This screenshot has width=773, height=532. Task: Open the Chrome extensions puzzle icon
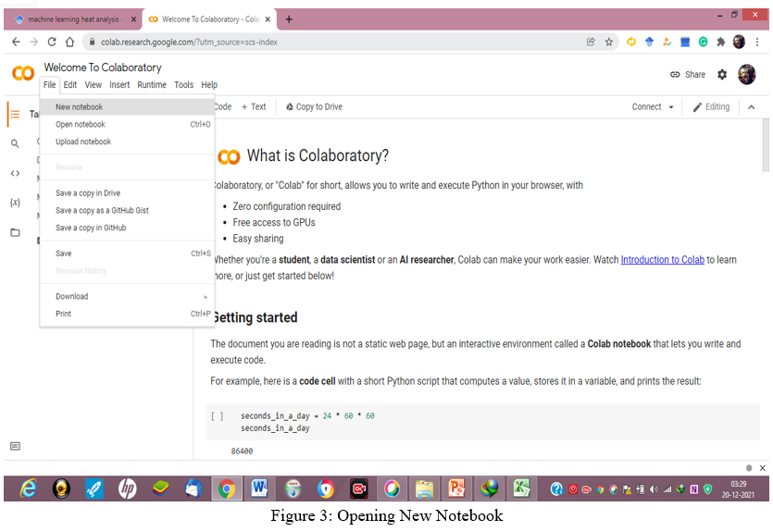pyautogui.click(x=721, y=42)
